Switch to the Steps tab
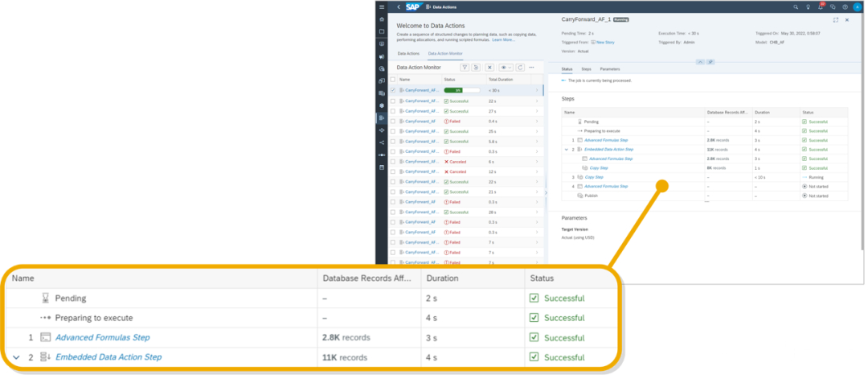The width and height of the screenshot is (868, 375). tap(586, 69)
